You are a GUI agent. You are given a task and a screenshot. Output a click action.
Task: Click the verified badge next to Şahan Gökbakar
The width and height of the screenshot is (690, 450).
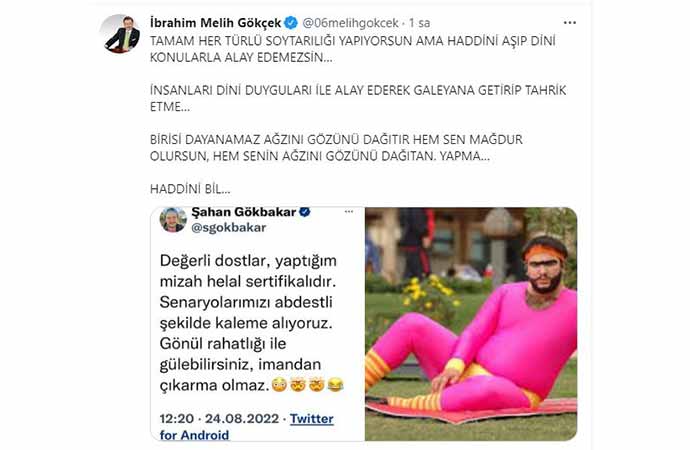(305, 212)
